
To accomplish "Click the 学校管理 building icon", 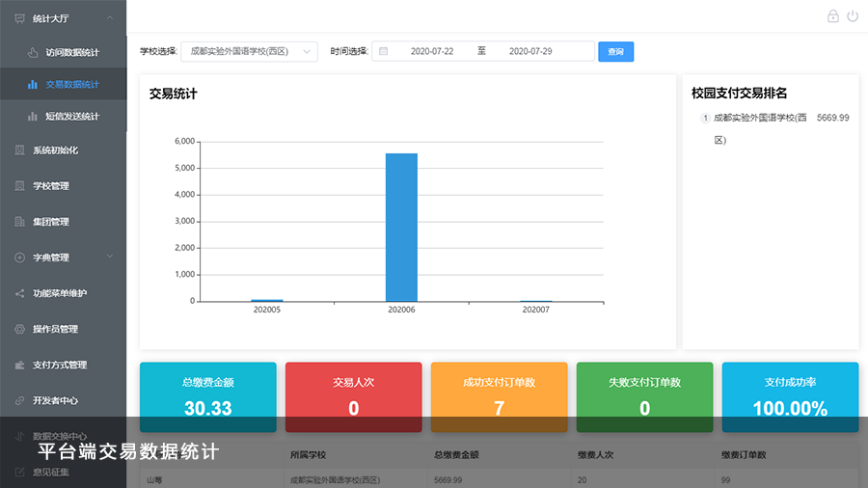I will pos(20,186).
